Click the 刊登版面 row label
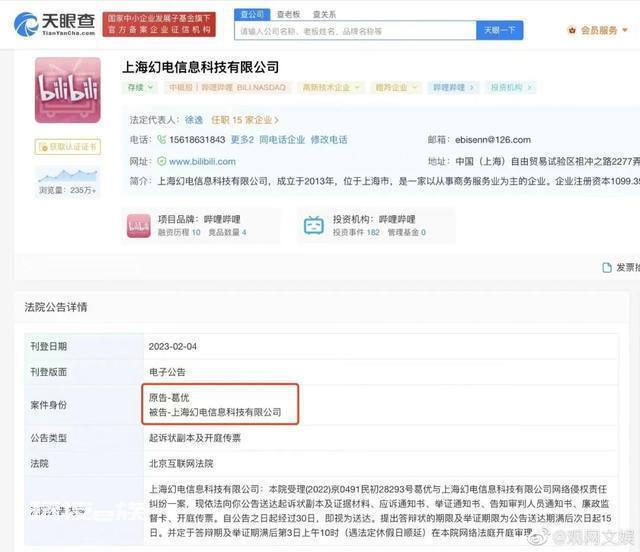The image size is (640, 552). [49, 372]
